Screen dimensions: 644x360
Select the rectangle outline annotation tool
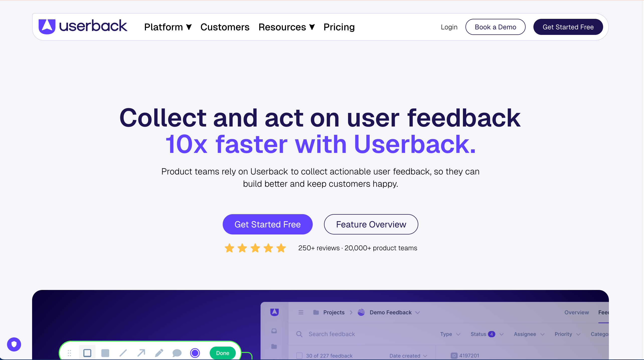click(87, 353)
